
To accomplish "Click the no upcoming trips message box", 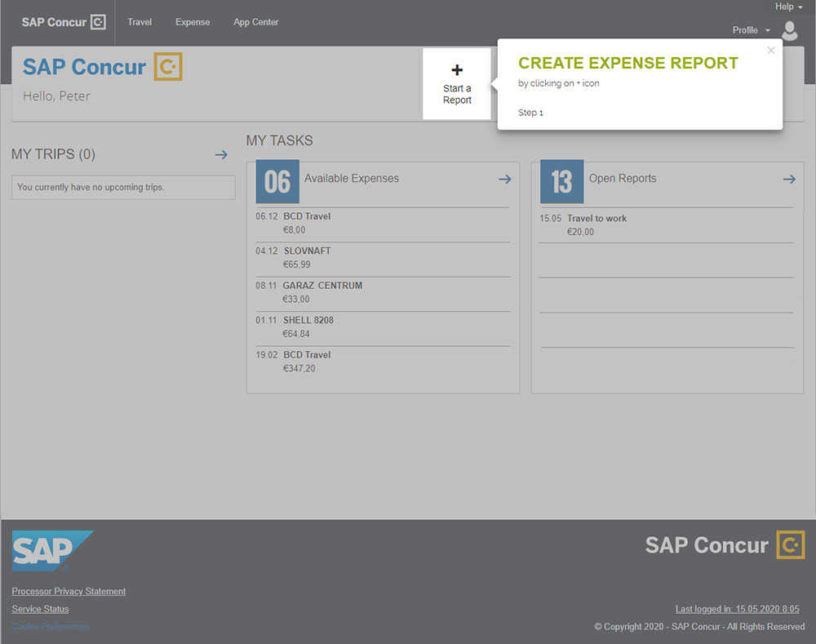I will [x=123, y=188].
